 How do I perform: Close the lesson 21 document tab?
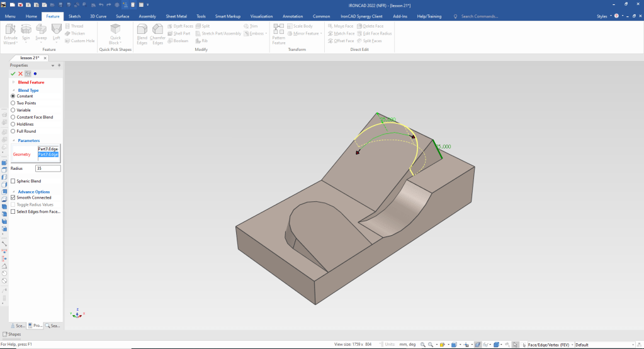pyautogui.click(x=45, y=58)
